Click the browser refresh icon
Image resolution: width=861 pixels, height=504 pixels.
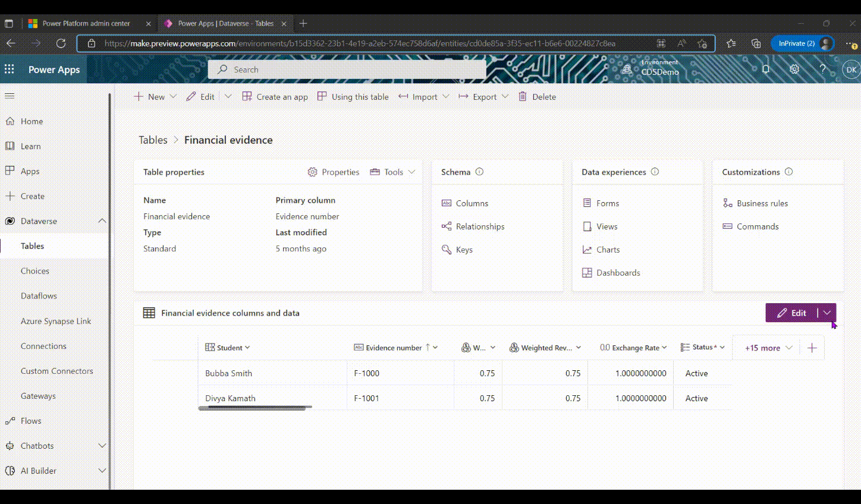61,43
